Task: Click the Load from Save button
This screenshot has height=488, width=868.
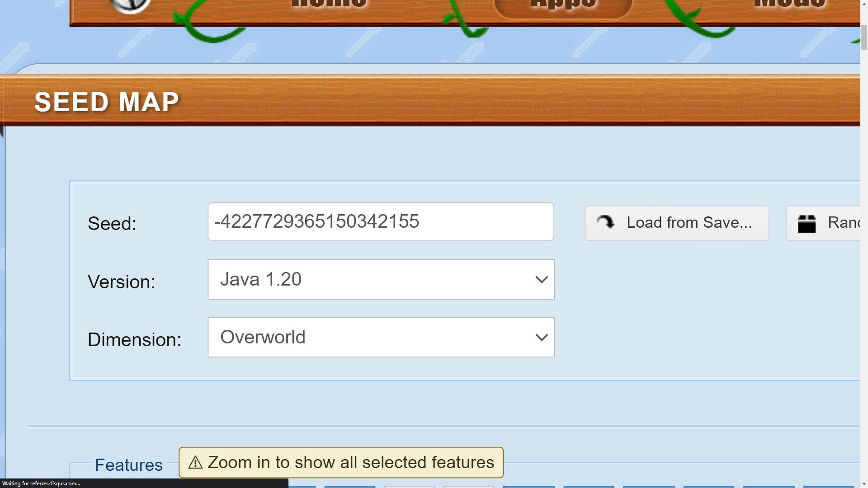Action: [677, 223]
